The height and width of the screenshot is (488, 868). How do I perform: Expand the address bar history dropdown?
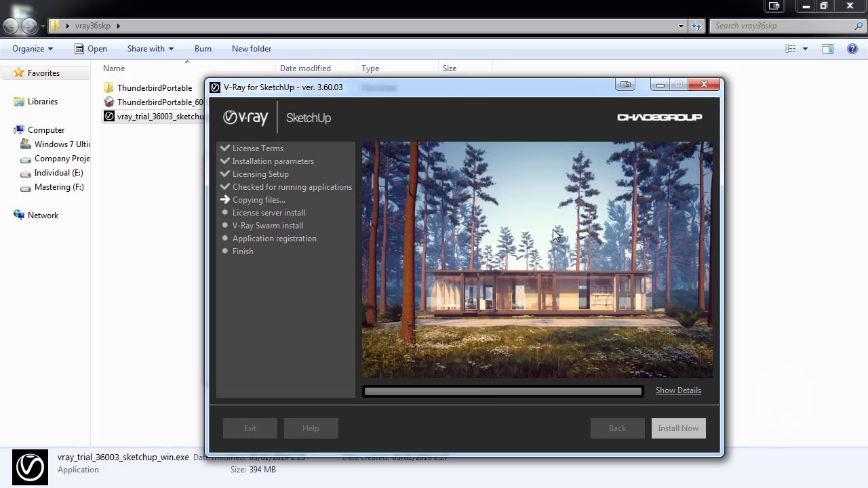[x=681, y=26]
